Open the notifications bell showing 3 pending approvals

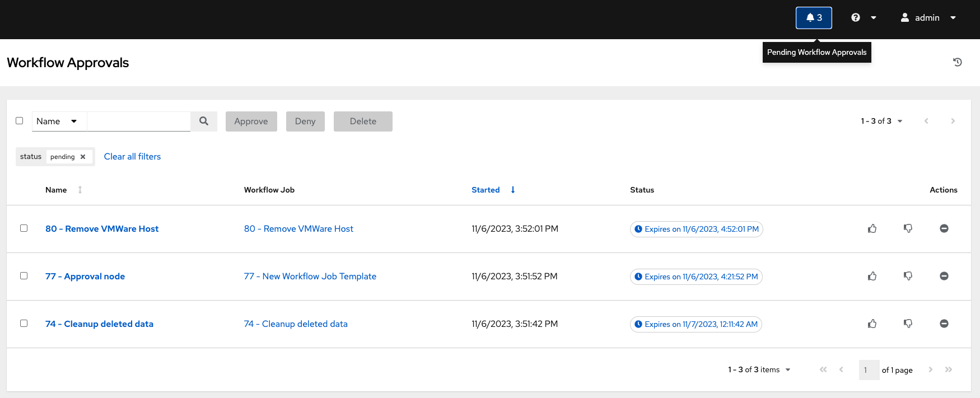point(813,18)
